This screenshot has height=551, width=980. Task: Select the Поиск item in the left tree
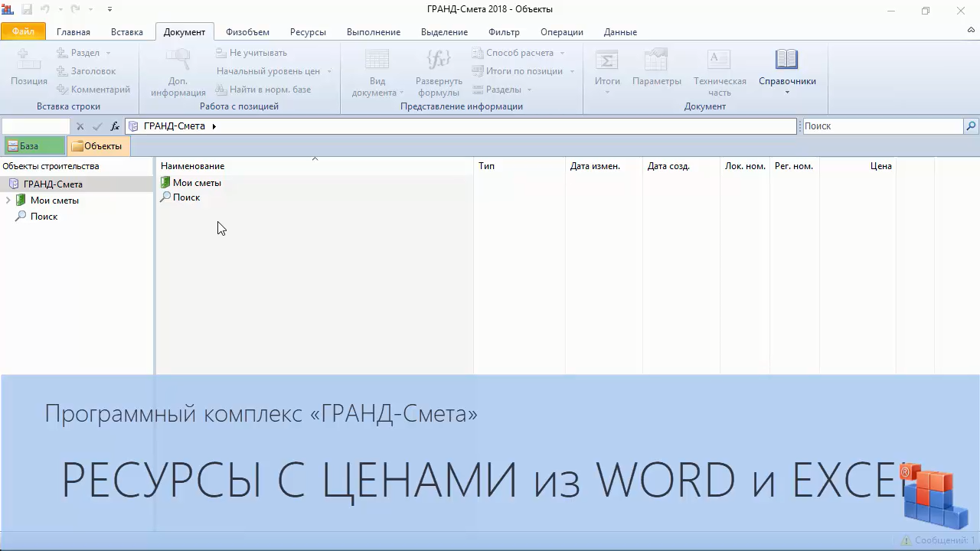pos(44,217)
